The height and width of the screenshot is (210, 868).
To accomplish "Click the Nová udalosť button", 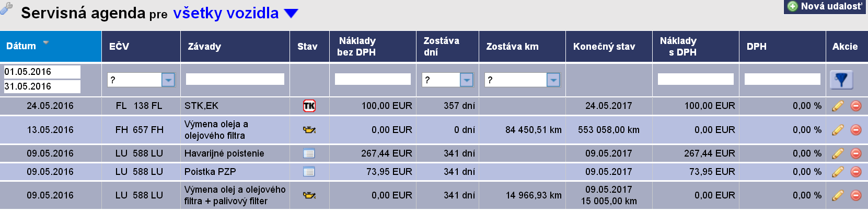I will (825, 6).
